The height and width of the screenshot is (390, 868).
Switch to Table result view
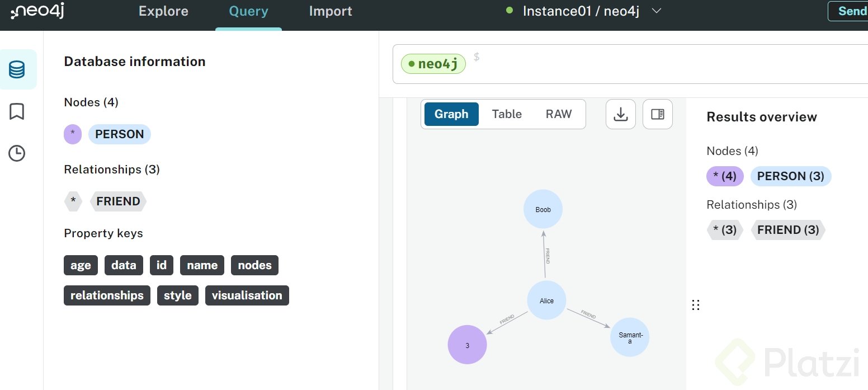pyautogui.click(x=506, y=114)
